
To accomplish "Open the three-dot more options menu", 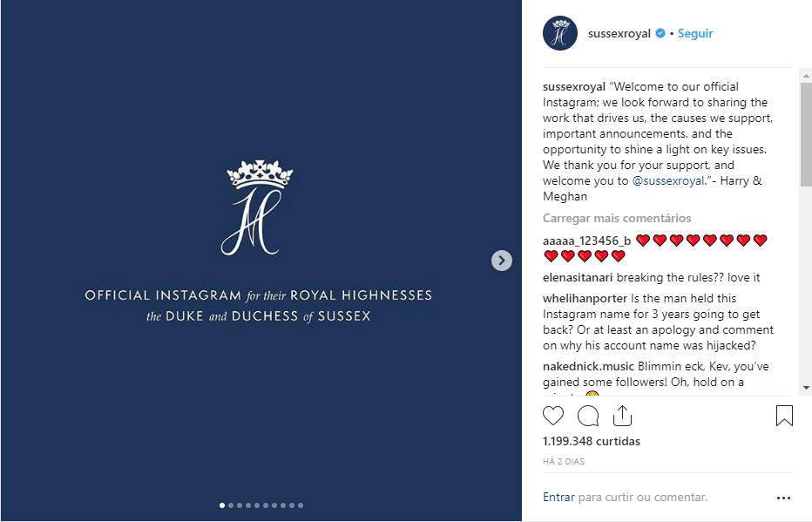I will (783, 498).
